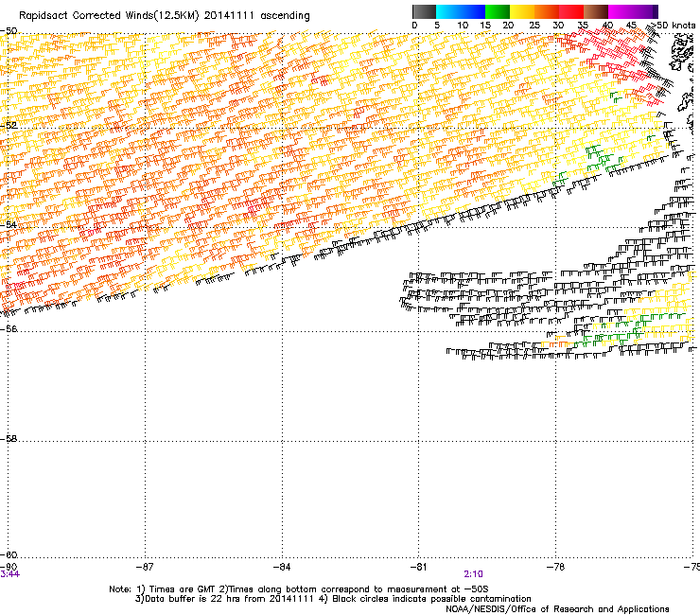Click the gray 0-5 knots legend swatch

tap(424, 11)
